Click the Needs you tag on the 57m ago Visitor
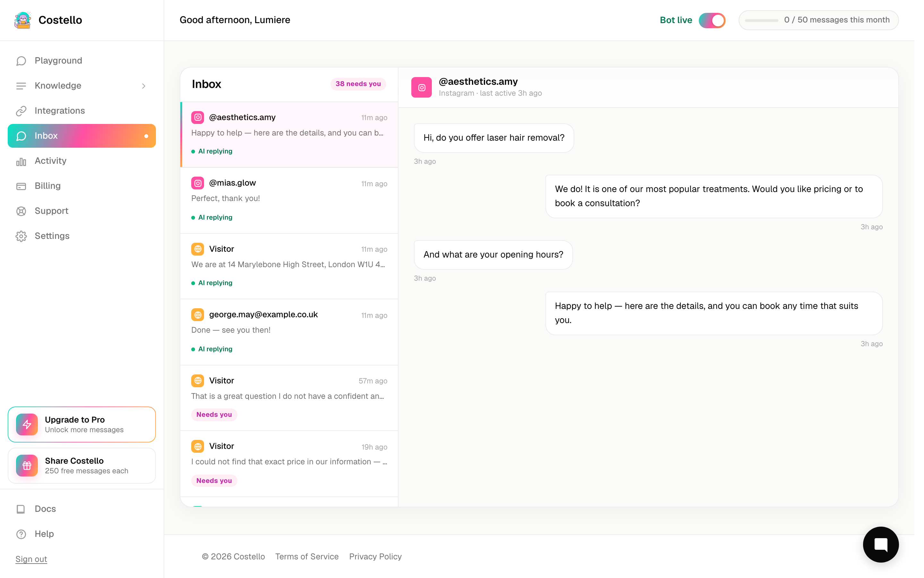Image resolution: width=924 pixels, height=578 pixels. tap(214, 415)
